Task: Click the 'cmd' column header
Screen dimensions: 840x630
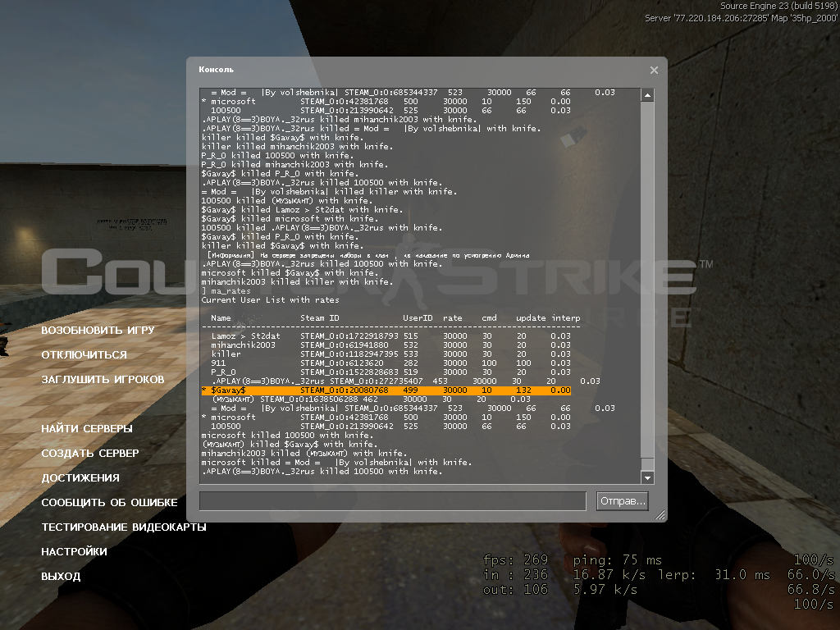Action: pos(489,318)
